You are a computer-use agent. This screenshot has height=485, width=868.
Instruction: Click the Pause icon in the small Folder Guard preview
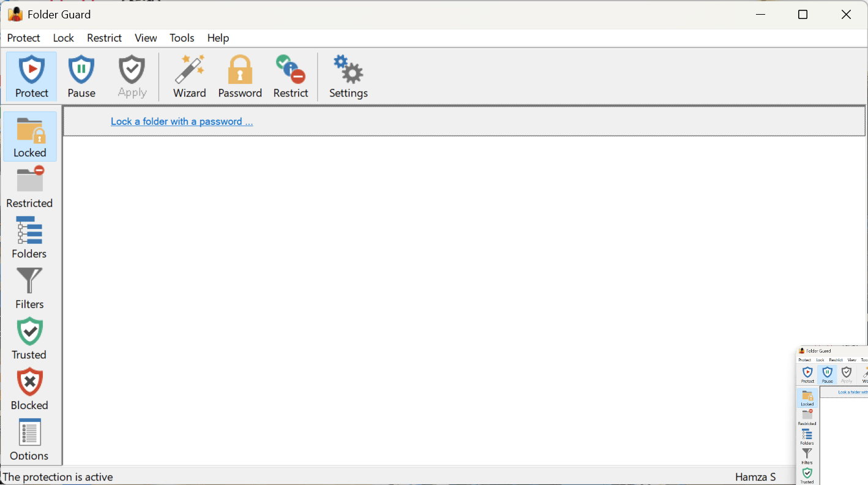pos(827,374)
